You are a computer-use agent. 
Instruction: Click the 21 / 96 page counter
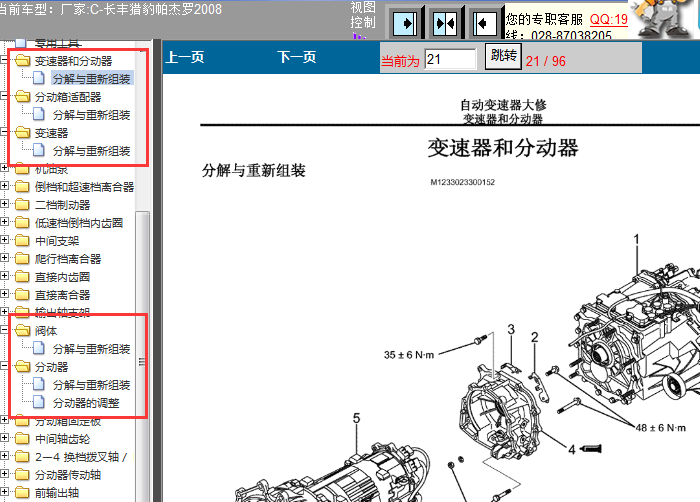(x=546, y=61)
